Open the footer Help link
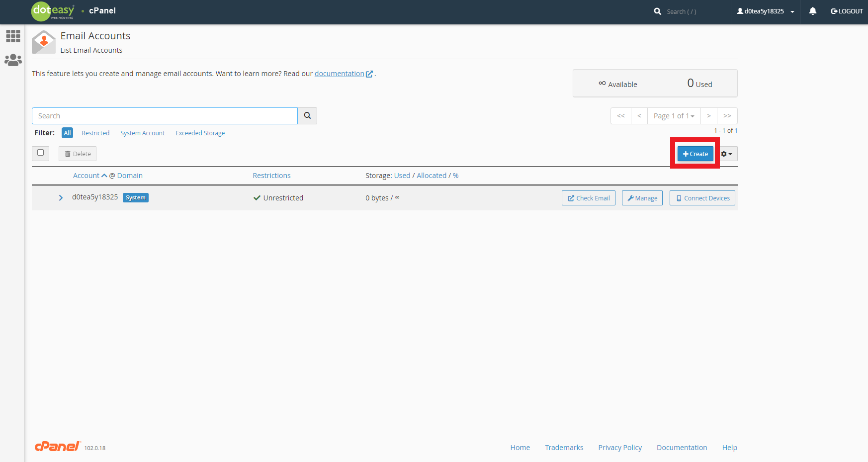 [x=730, y=448]
